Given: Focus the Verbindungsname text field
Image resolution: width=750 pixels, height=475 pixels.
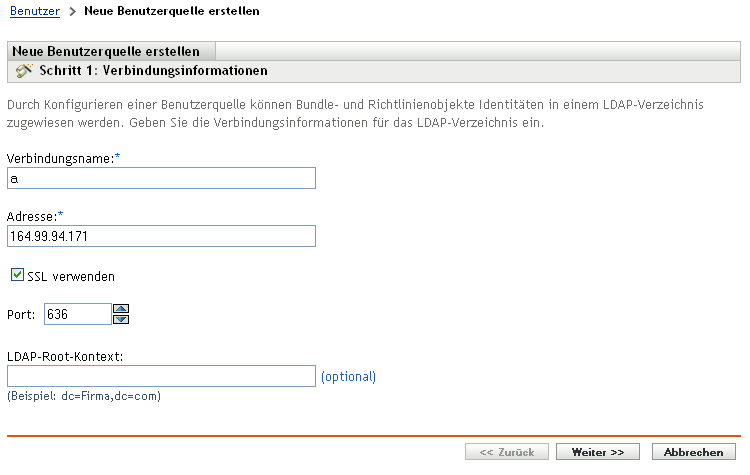Looking at the screenshot, I should (161, 178).
